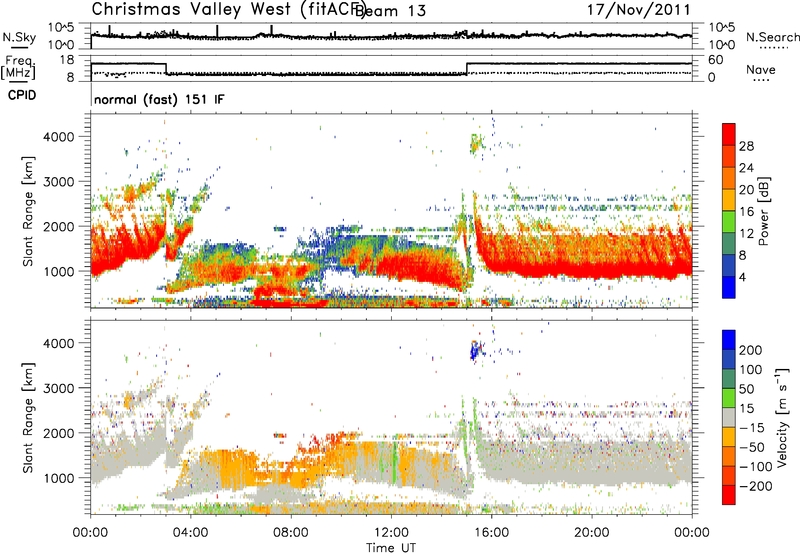
Task: Click the '18' frequency axis tick label
Action: click(67, 60)
